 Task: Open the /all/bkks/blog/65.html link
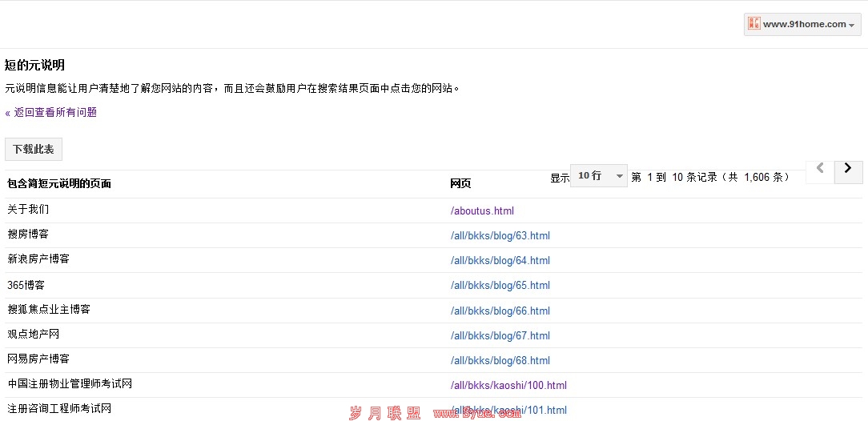pyautogui.click(x=500, y=286)
